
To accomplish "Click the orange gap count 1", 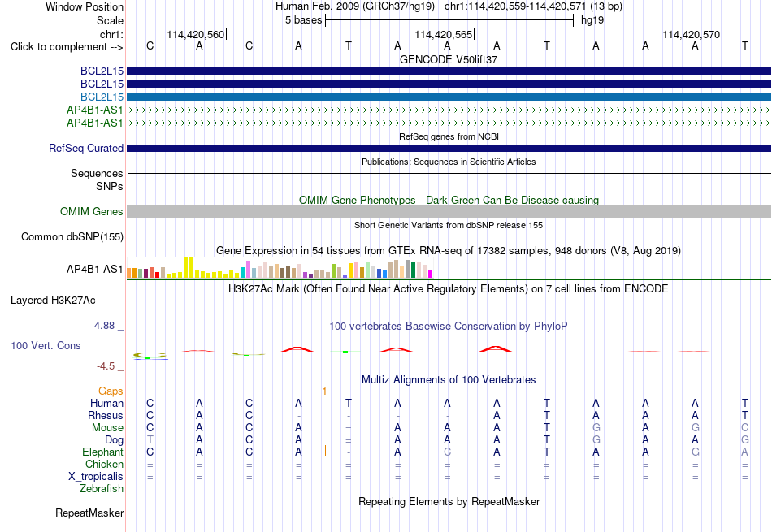I will 324,391.
